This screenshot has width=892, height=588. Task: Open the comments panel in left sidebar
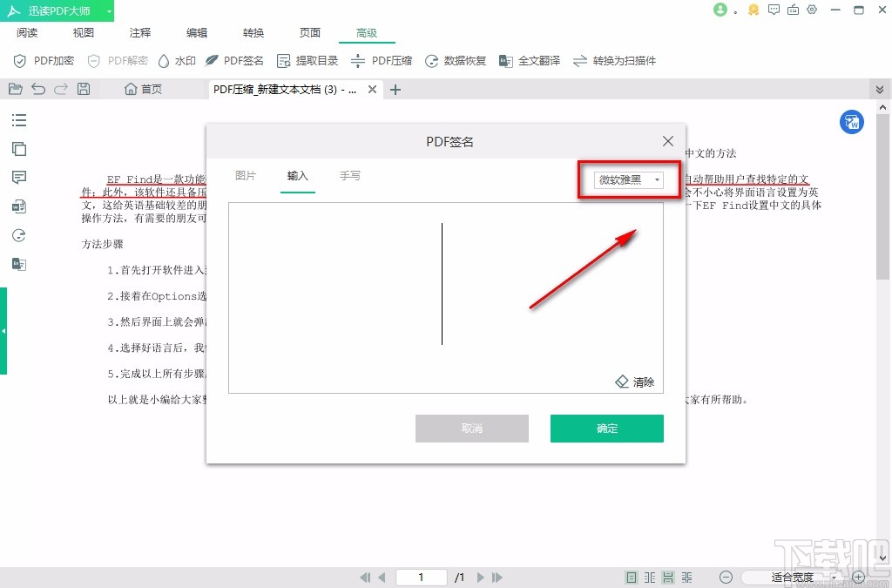(x=18, y=177)
